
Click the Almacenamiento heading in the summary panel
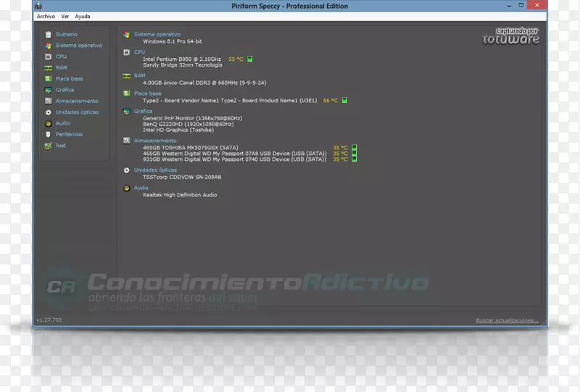pos(154,141)
